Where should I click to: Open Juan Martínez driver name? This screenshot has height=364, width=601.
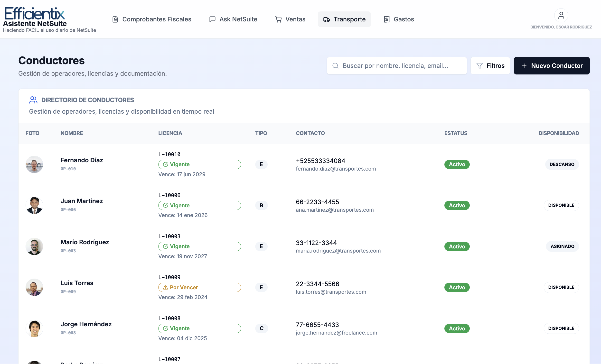[x=82, y=201]
